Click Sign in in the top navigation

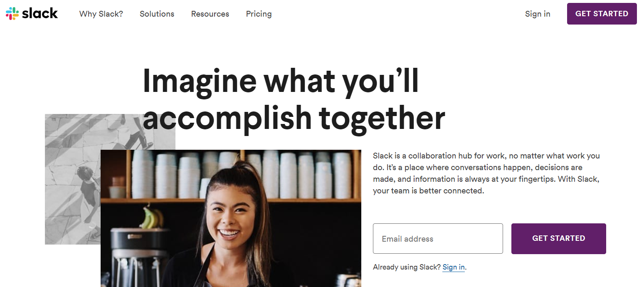click(x=538, y=14)
